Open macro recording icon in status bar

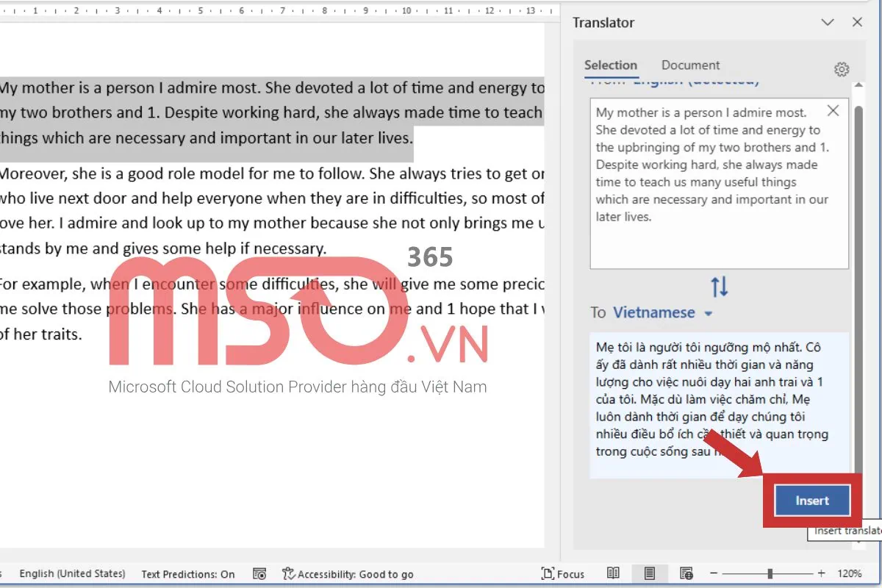tap(259, 574)
